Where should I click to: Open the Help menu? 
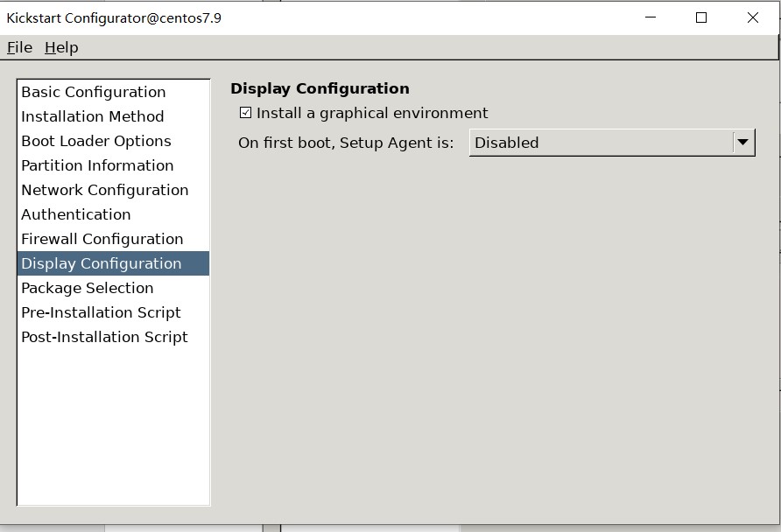61,47
